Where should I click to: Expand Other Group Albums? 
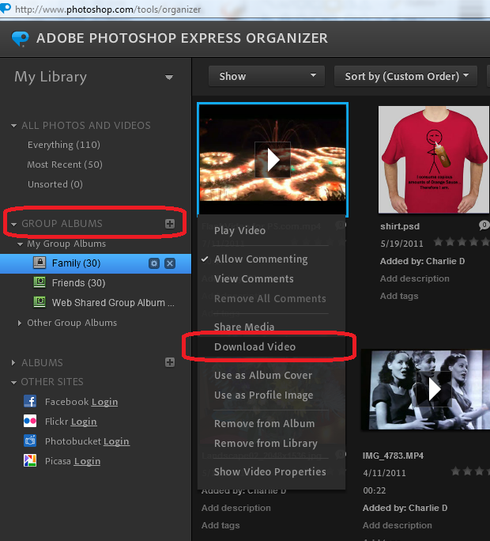(x=19, y=323)
